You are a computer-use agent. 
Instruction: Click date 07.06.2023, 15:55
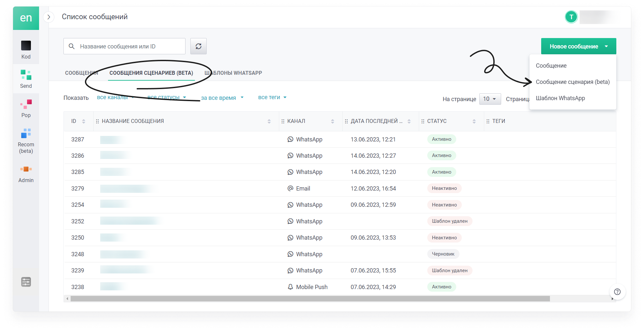[373, 271]
